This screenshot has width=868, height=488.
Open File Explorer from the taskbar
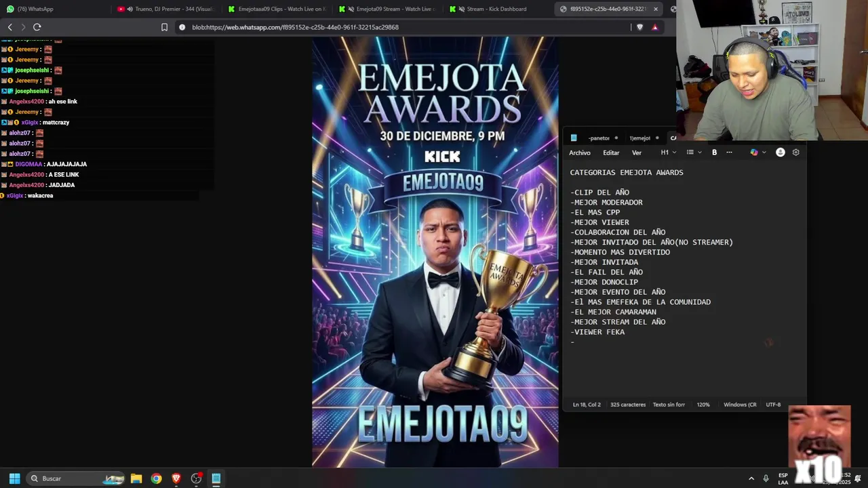pos(136,479)
